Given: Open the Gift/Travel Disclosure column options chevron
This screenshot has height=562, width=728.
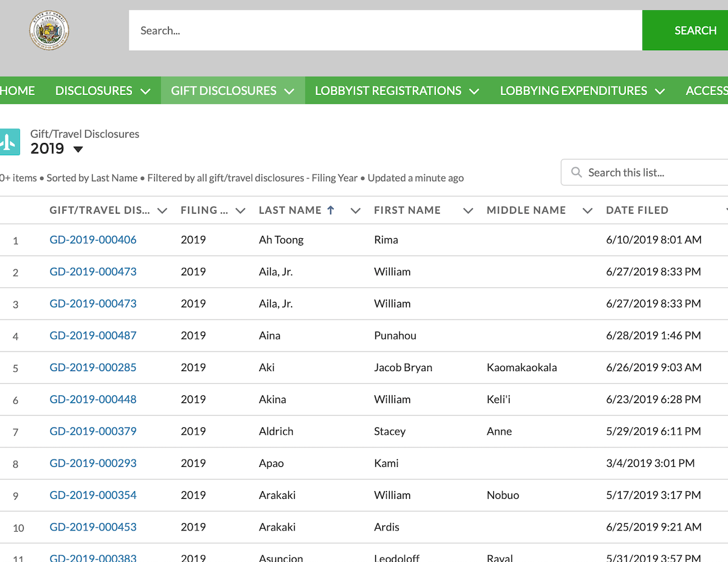Looking at the screenshot, I should (x=162, y=210).
